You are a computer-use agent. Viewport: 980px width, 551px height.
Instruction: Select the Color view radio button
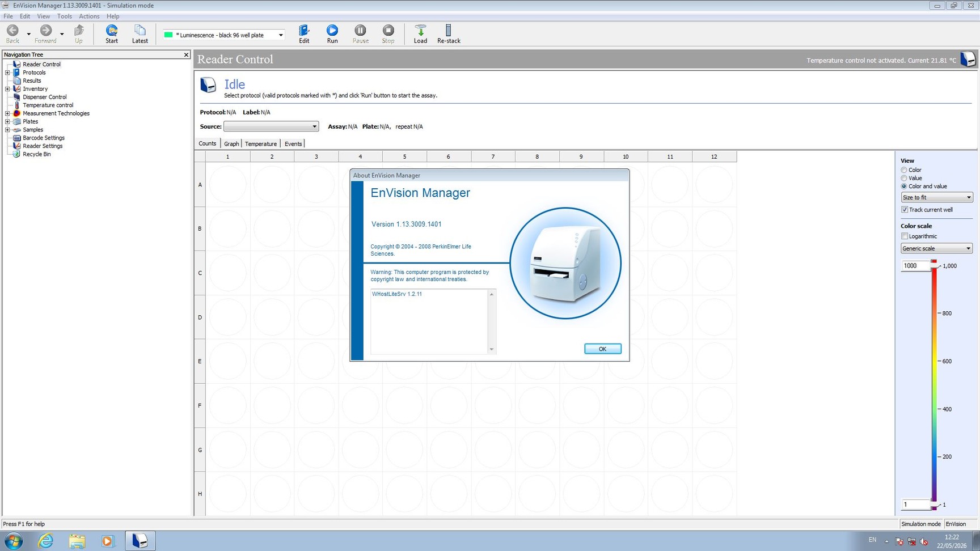(x=904, y=170)
